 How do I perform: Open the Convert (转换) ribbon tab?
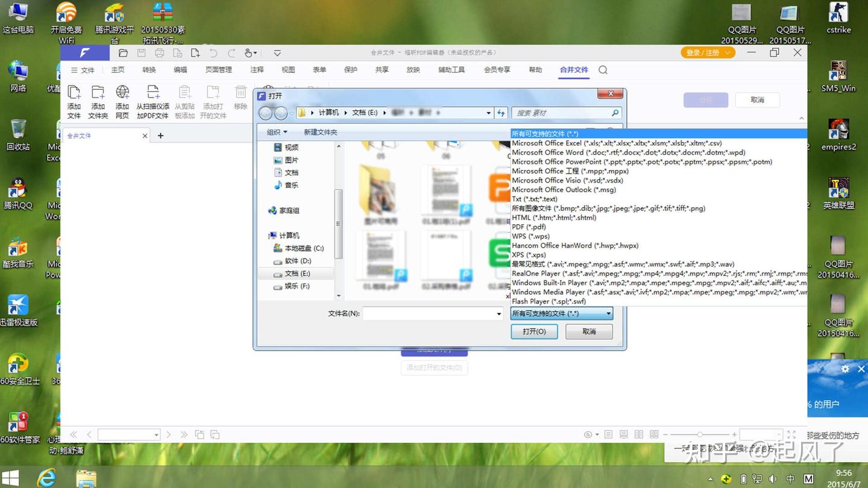point(149,70)
